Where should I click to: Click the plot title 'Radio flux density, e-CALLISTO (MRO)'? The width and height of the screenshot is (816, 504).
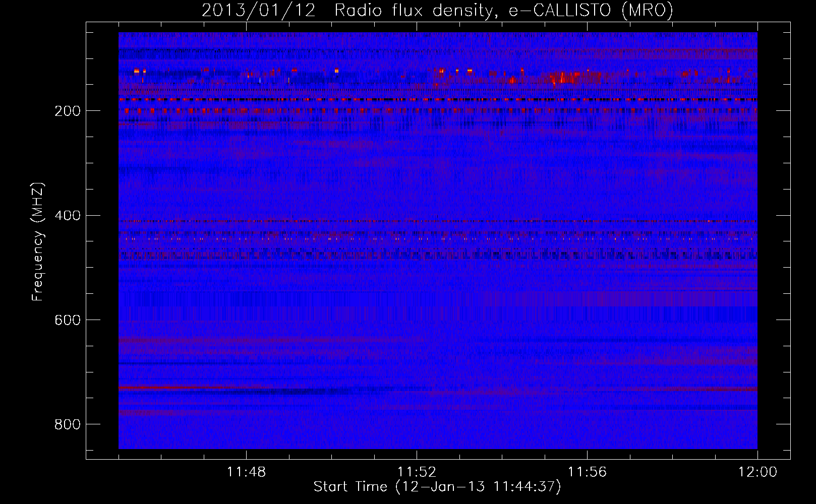point(504,10)
